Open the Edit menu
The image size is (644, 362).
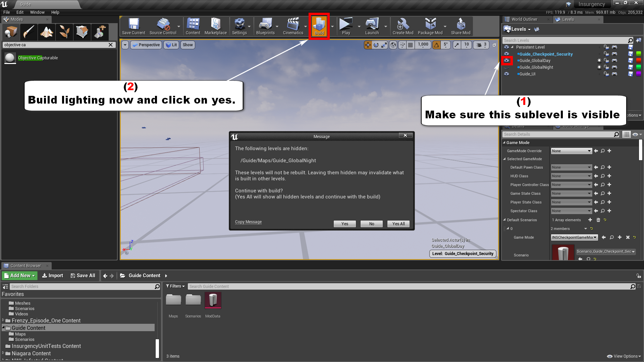(x=20, y=12)
